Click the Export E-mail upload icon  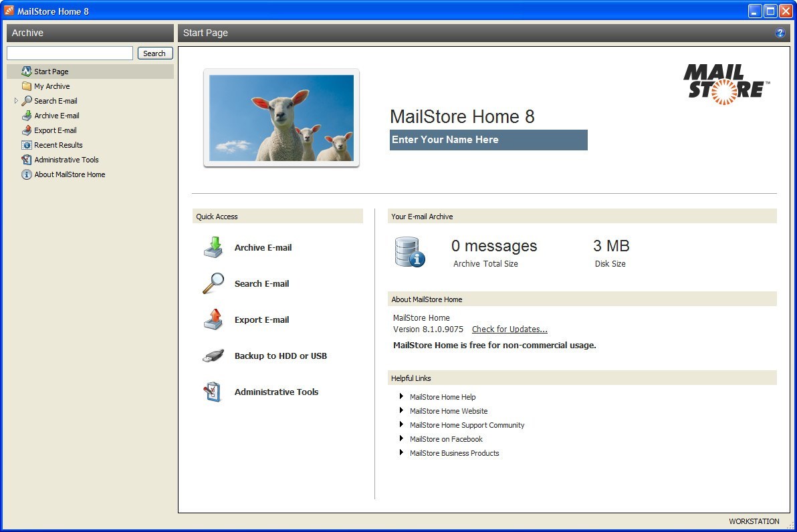(212, 319)
